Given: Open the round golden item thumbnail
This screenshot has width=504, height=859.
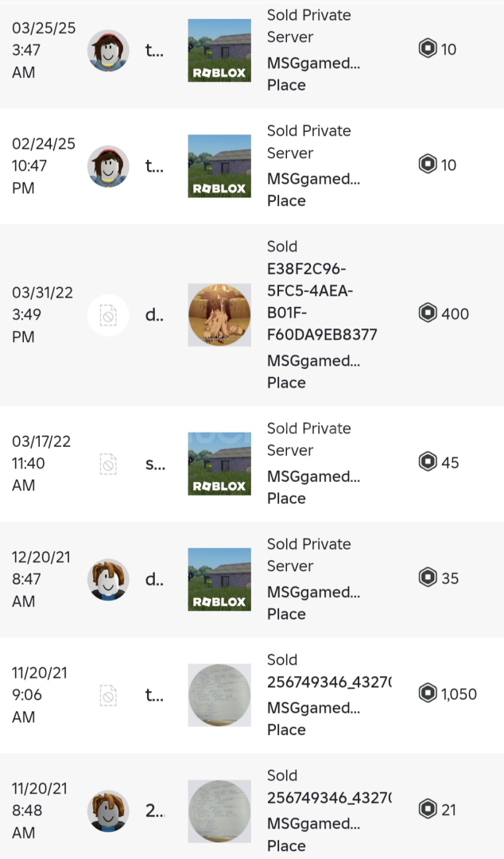Looking at the screenshot, I should 219,315.
